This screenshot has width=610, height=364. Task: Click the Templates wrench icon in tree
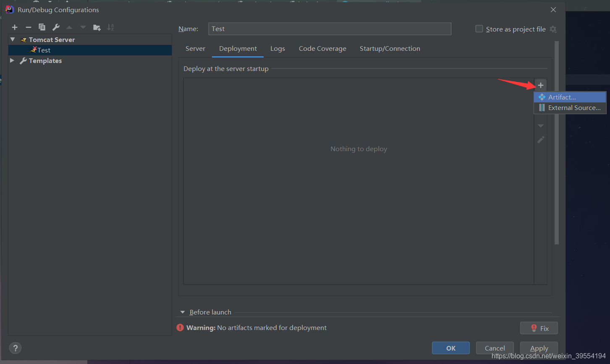tap(24, 61)
